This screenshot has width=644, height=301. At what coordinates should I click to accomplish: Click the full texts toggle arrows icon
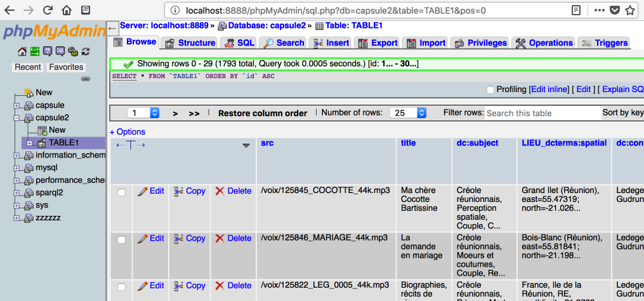point(131,145)
